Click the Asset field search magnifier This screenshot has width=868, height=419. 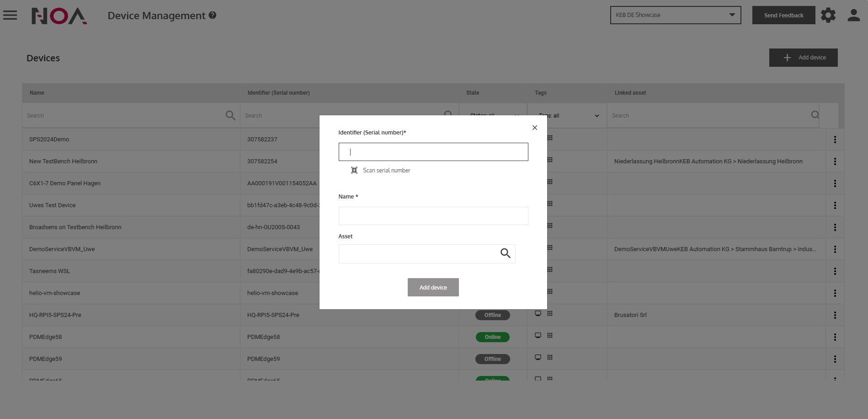pos(505,253)
